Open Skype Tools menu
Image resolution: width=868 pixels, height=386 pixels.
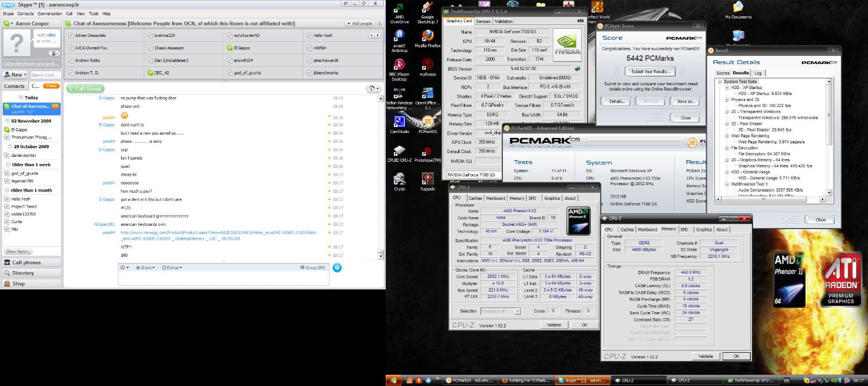pyautogui.click(x=94, y=14)
